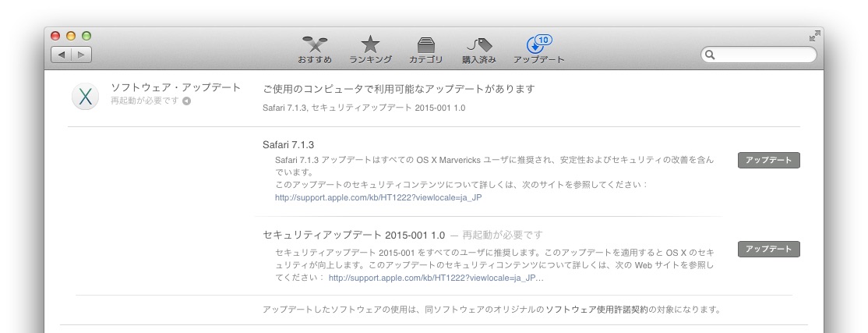868x333 pixels.
Task: Click the App Store search field
Action: [758, 55]
